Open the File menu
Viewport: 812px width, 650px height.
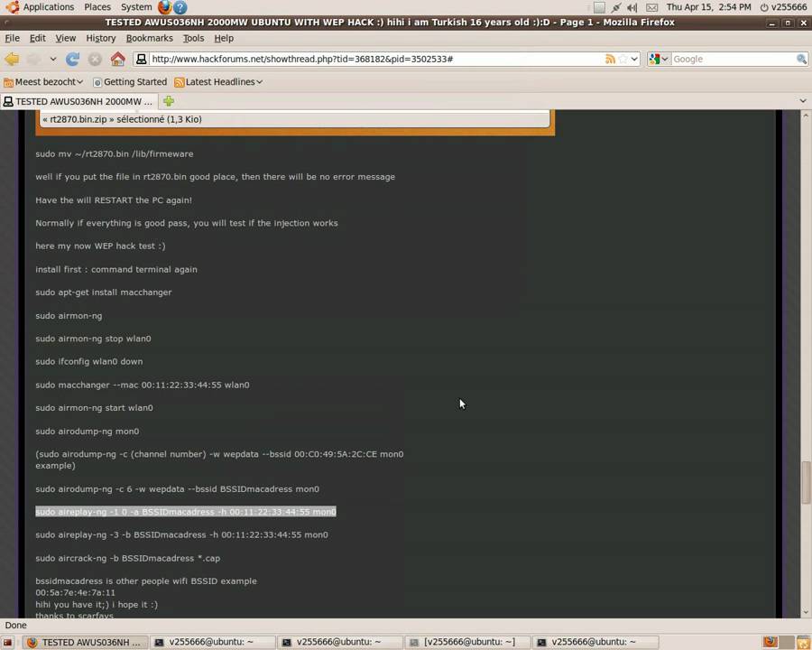point(12,38)
